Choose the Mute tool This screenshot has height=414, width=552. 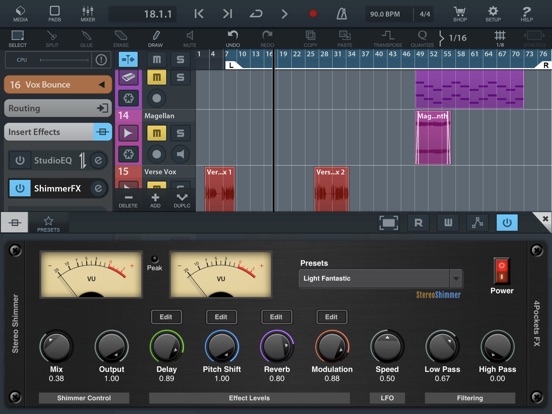pyautogui.click(x=190, y=39)
